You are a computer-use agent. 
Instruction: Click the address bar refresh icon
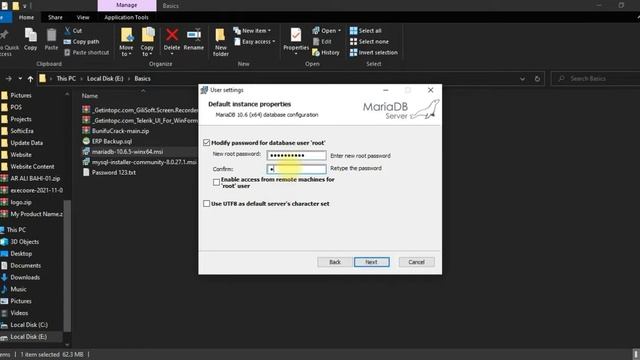click(x=537, y=79)
